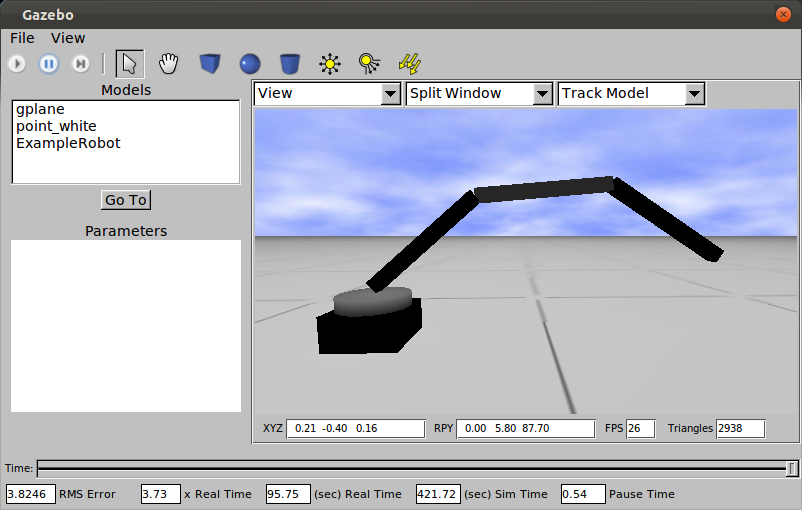Add a spot light source
Viewport: 802px width, 510px height.
[370, 64]
